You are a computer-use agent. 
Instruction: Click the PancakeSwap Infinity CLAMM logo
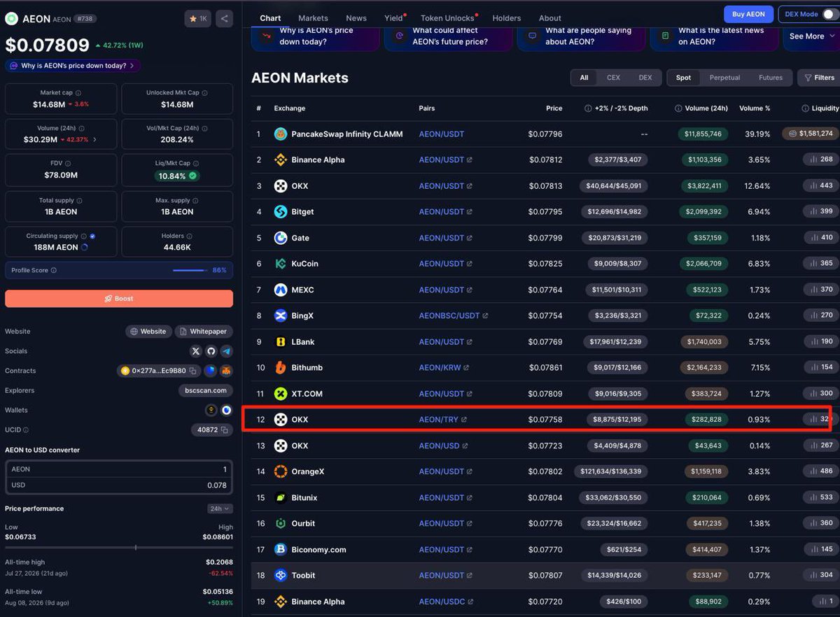281,134
